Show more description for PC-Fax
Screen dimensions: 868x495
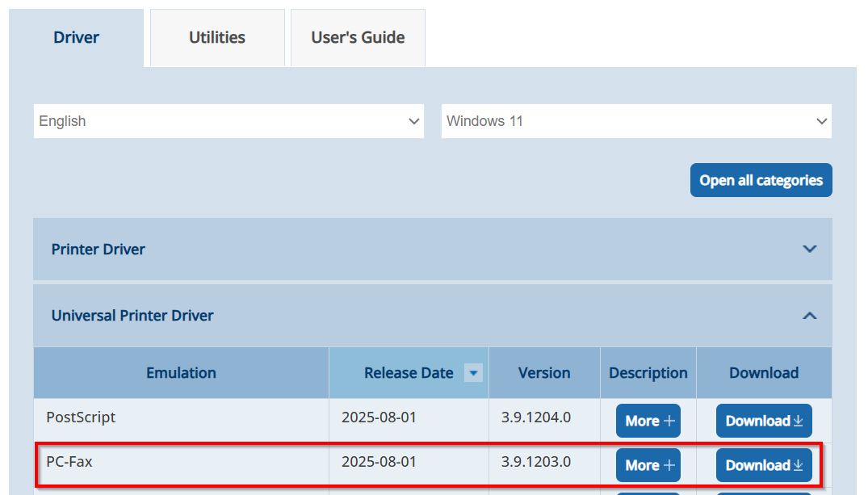[x=648, y=465]
